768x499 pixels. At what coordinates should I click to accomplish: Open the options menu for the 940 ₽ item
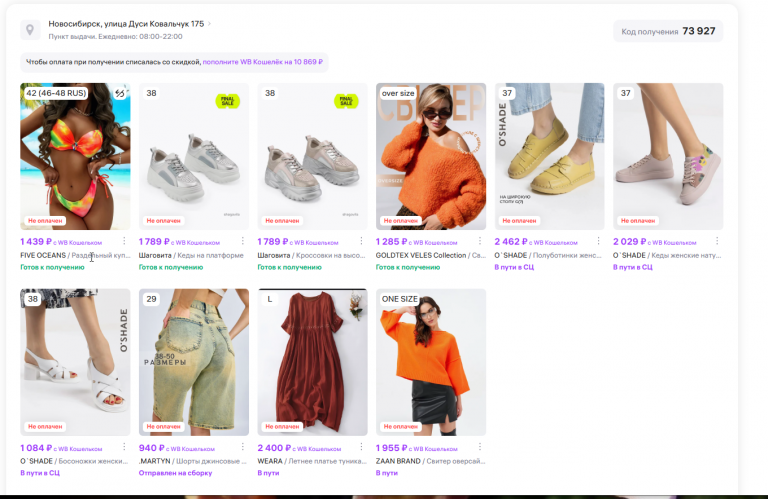242,447
